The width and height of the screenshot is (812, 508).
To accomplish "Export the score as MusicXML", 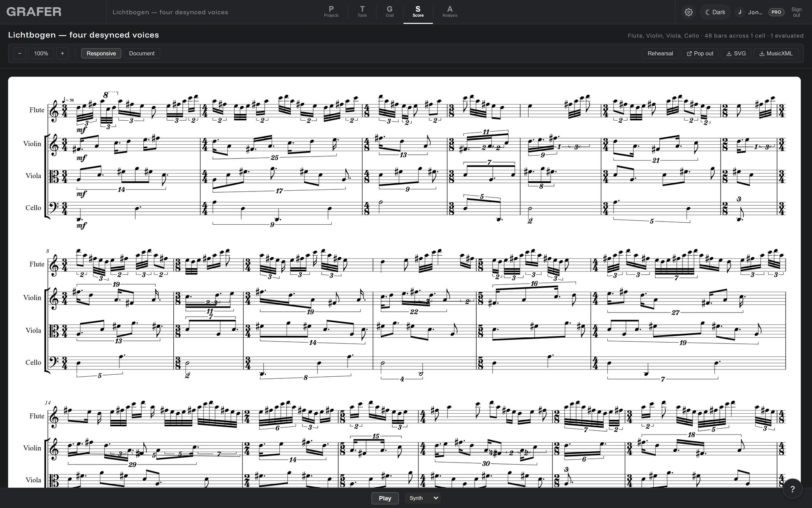I will click(x=776, y=53).
